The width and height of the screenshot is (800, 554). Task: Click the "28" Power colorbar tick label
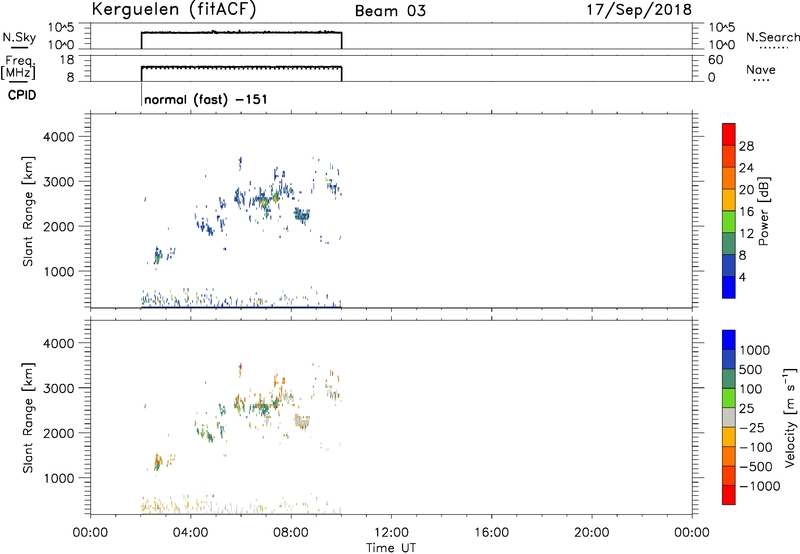point(746,146)
